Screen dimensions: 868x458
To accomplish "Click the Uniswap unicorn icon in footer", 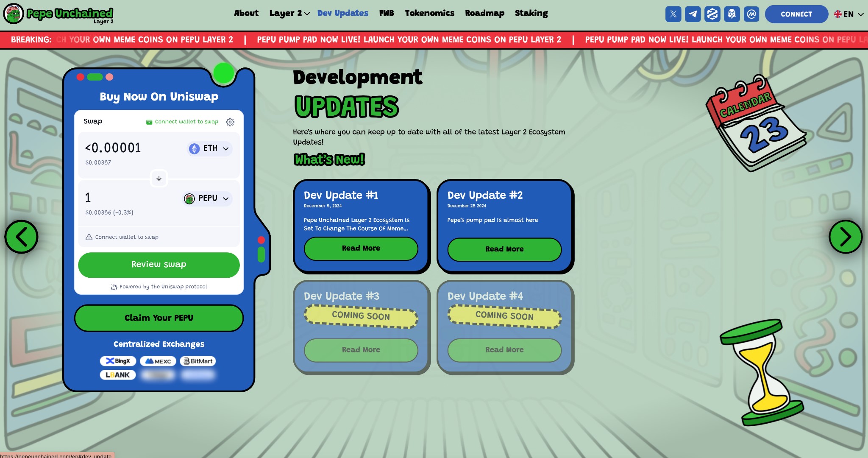I will pos(114,287).
